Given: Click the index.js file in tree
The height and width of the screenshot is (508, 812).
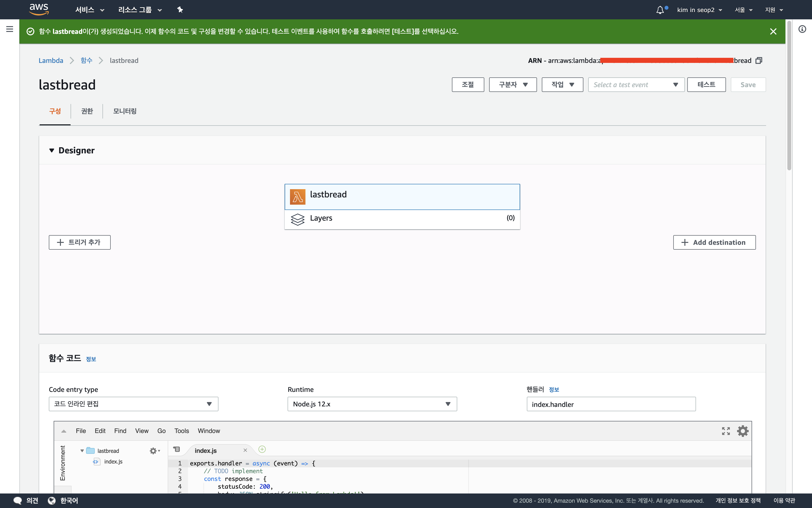Looking at the screenshot, I should click(x=113, y=462).
